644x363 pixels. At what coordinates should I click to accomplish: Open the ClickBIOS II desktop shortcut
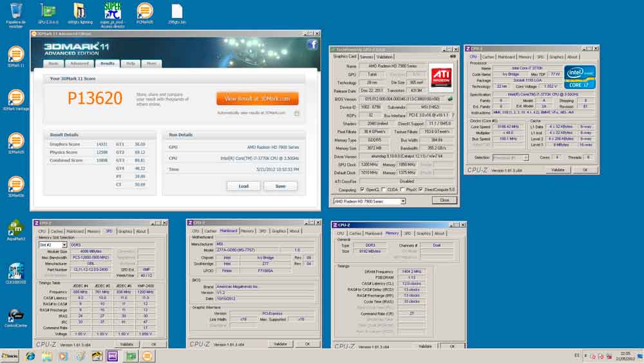15,271
